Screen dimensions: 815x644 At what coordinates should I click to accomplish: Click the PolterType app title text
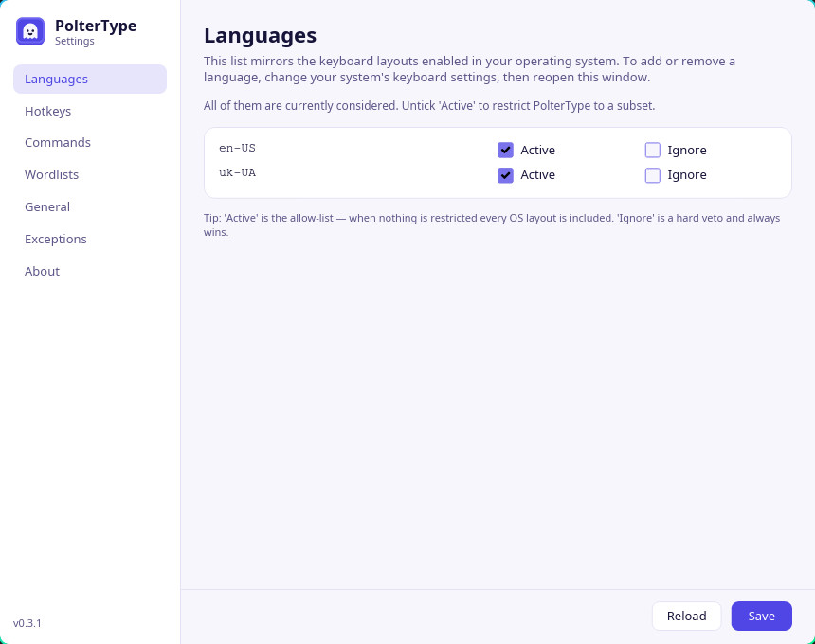tap(96, 26)
